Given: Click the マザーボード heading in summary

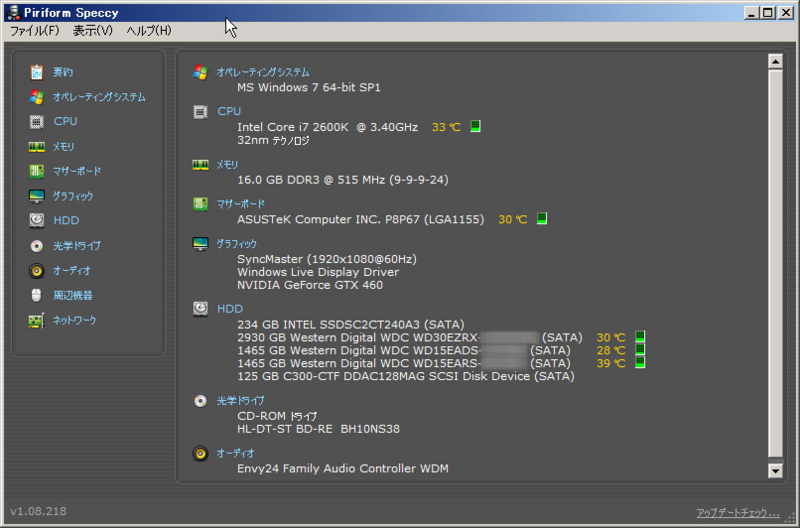Looking at the screenshot, I should [x=241, y=204].
